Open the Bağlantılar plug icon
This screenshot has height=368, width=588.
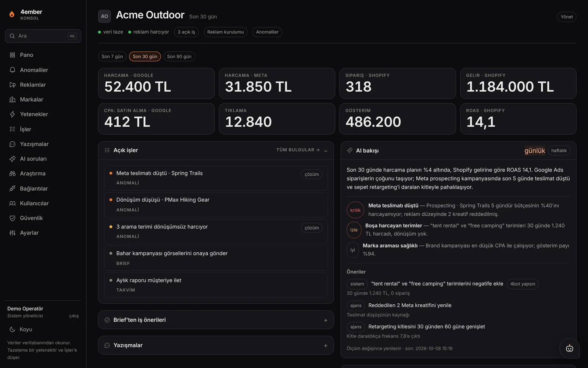pos(12,188)
